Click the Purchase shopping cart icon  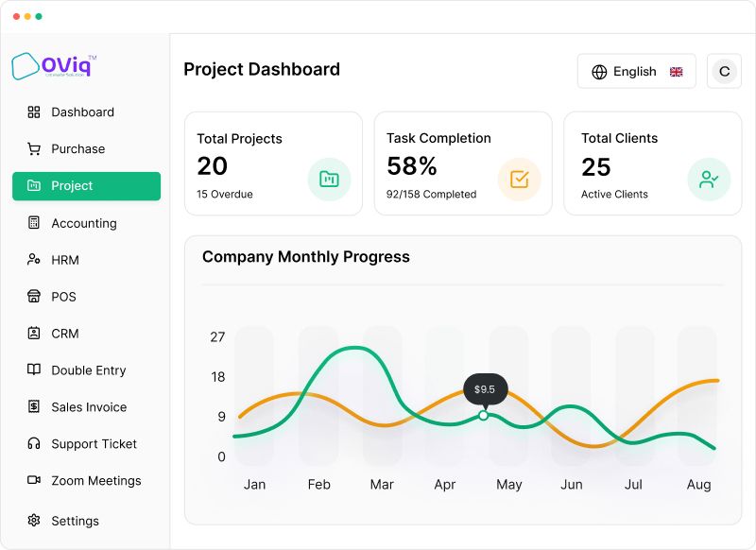[34, 149]
